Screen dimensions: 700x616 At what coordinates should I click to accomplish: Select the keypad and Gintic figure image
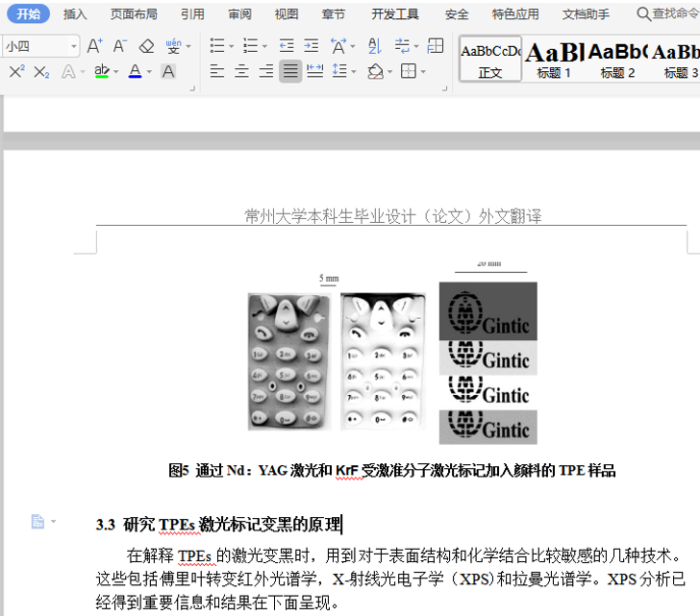click(392, 353)
